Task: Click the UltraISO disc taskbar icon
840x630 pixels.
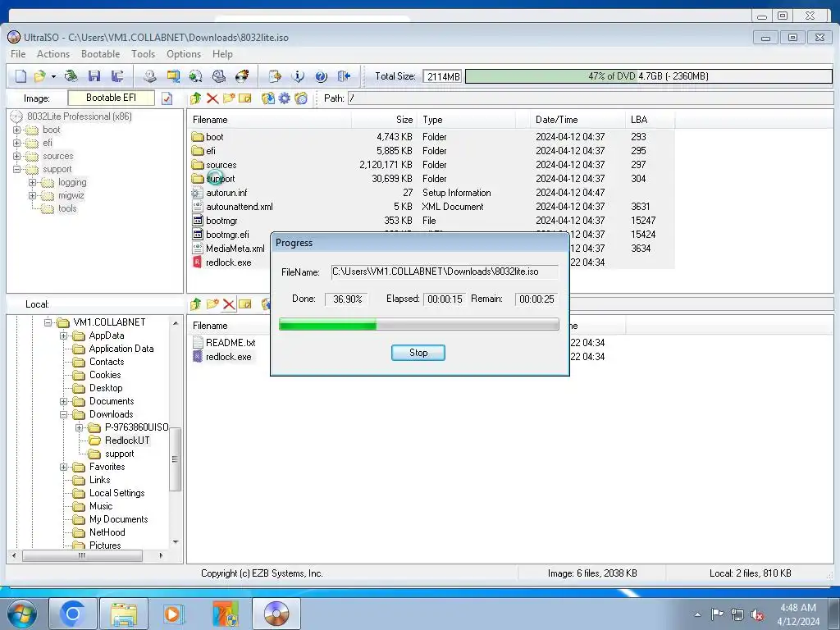Action: coord(276,614)
